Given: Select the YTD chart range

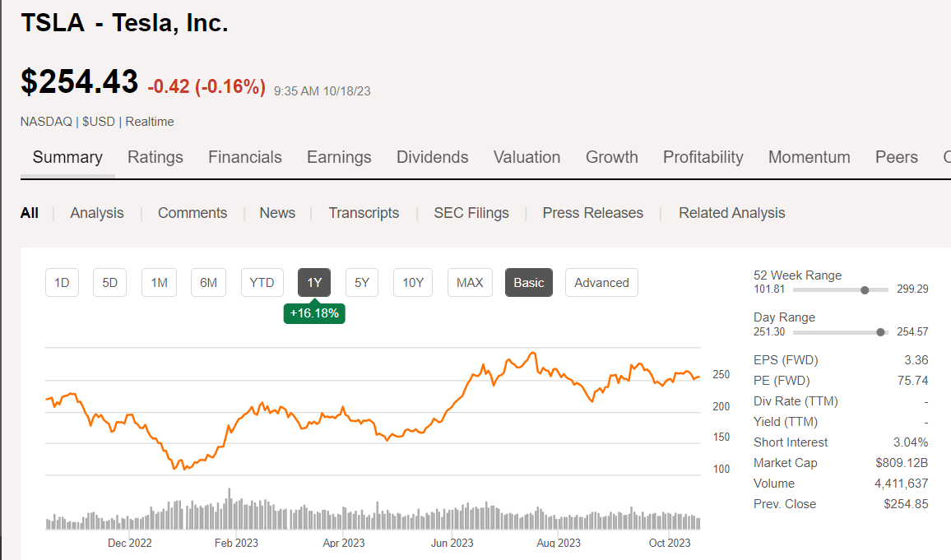Looking at the screenshot, I should point(262,282).
